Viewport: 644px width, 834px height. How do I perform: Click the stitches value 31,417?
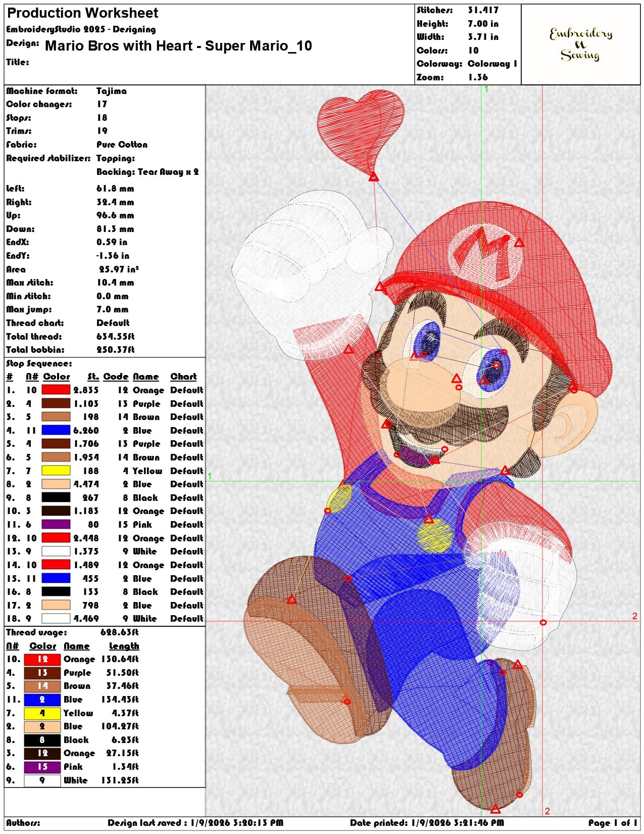pos(483,10)
